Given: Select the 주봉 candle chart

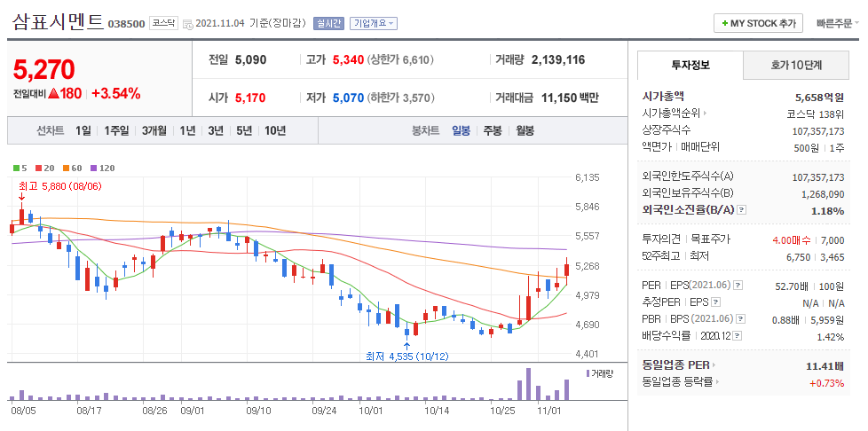Looking at the screenshot, I should (x=493, y=131).
